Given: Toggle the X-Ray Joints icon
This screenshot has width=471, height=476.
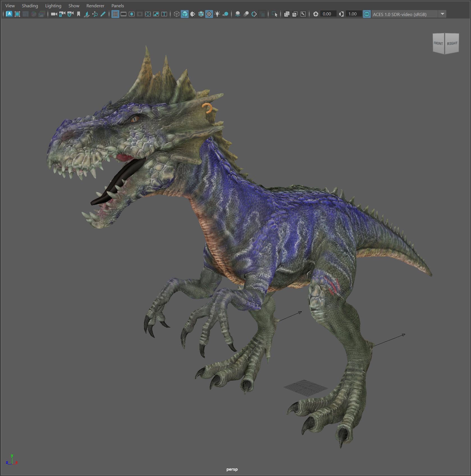Looking at the screenshot, I should click(x=303, y=14).
